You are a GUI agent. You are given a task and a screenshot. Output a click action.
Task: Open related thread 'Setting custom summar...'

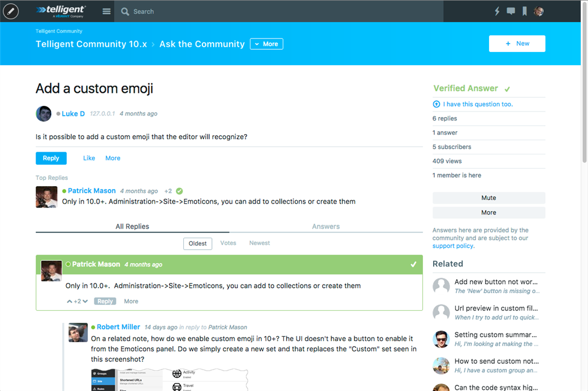click(495, 335)
